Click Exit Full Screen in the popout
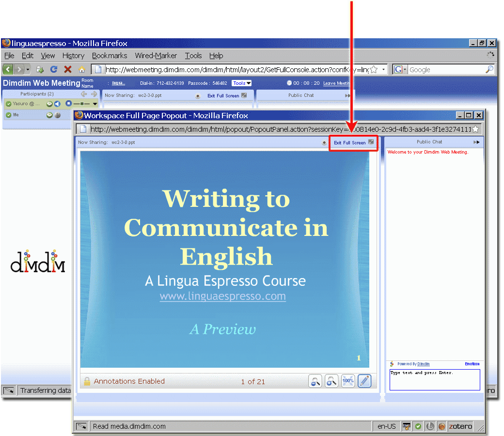The width and height of the screenshot is (504, 436). click(350, 142)
